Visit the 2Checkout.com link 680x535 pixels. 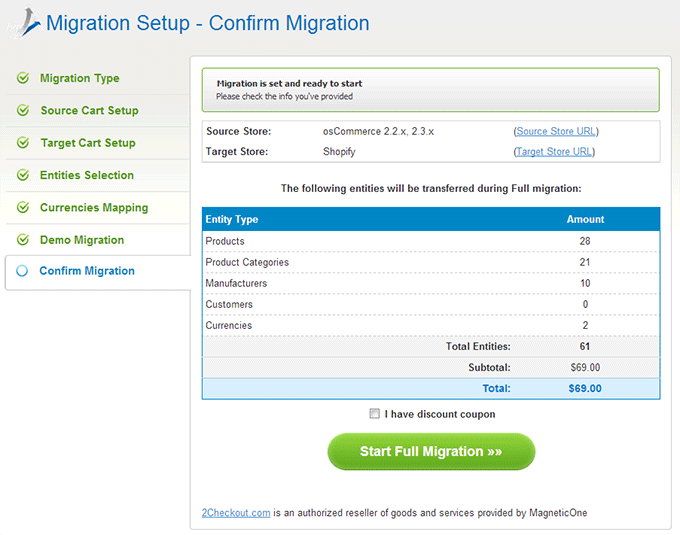click(x=236, y=513)
